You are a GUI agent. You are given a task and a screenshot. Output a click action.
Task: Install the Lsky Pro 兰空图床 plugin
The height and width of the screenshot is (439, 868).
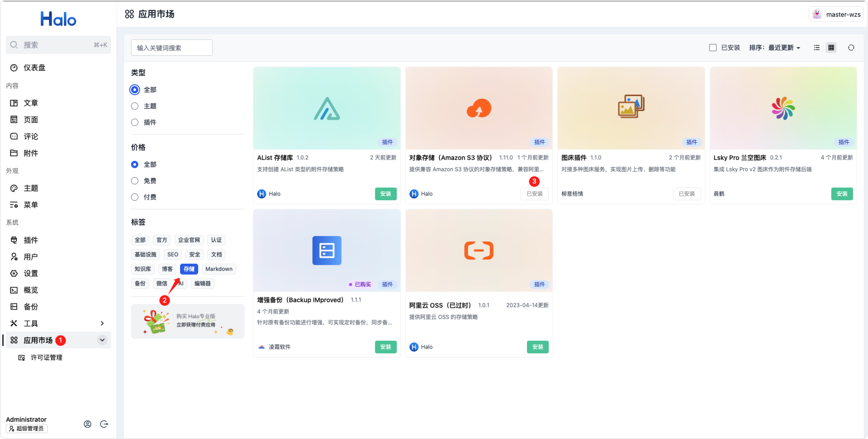pyautogui.click(x=842, y=194)
